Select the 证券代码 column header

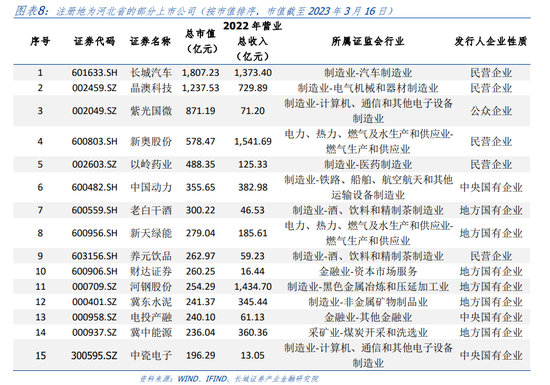pos(94,41)
